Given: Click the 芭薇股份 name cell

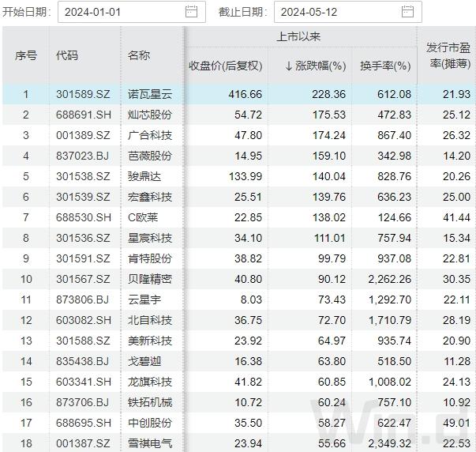Looking at the screenshot, I should [x=150, y=156].
